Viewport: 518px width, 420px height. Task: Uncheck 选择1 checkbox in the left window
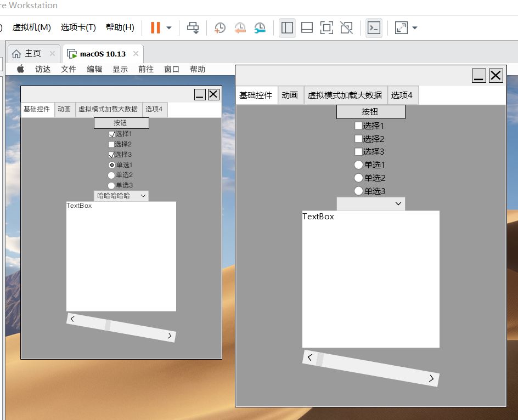coord(112,134)
